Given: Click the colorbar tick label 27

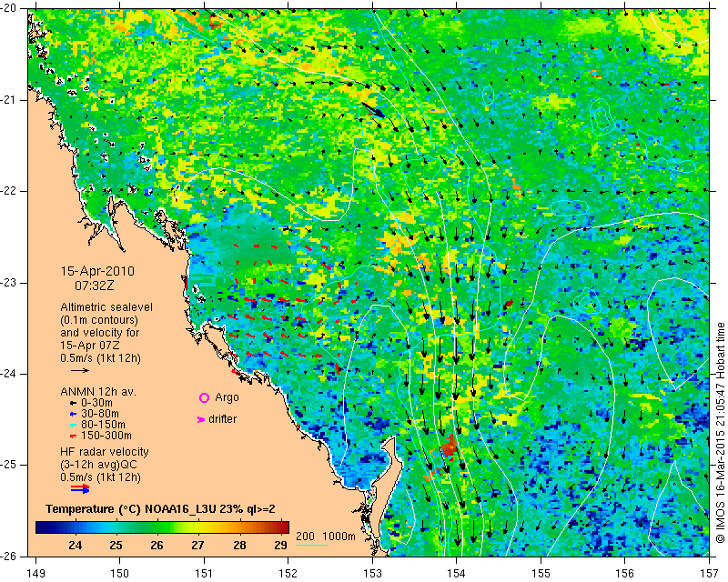Looking at the screenshot, I should coord(198,545).
